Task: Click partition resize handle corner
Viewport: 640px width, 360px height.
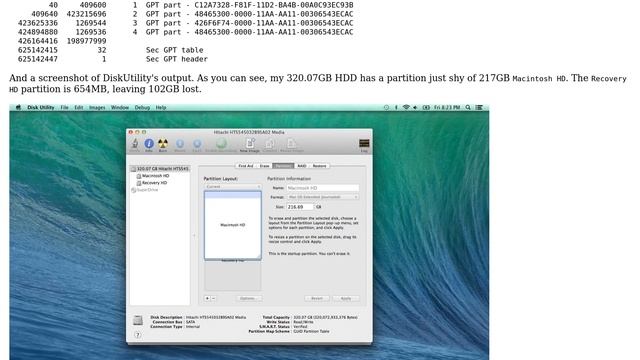Action: click(259, 257)
